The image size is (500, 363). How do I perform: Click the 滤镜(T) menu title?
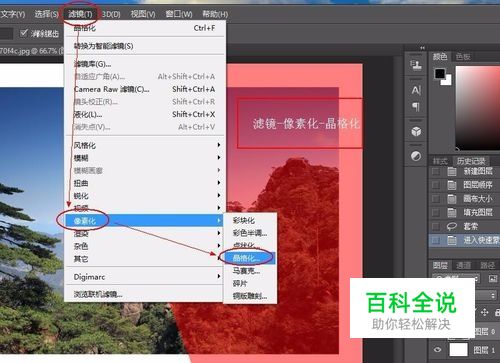pos(80,14)
